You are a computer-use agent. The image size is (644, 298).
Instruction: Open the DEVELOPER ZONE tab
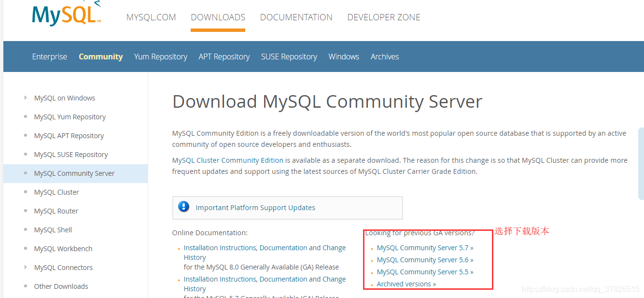(384, 17)
